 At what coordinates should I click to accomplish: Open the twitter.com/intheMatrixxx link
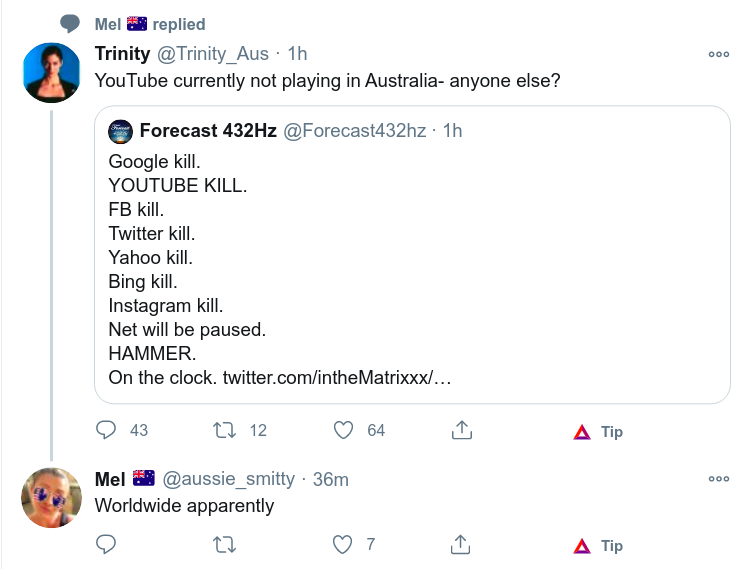click(337, 380)
